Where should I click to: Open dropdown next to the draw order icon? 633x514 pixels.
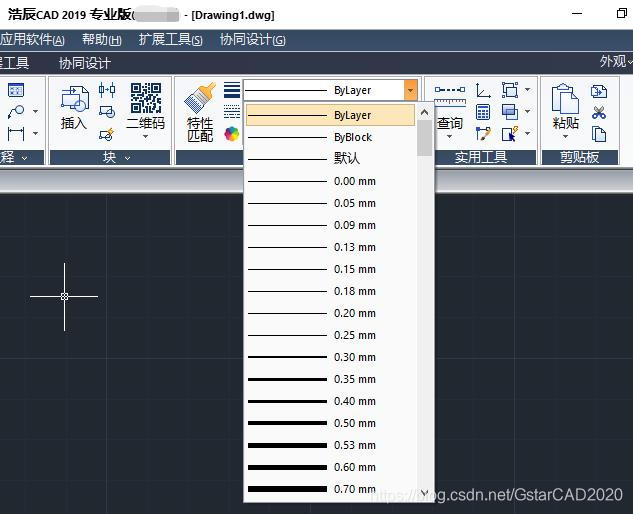[x=528, y=111]
